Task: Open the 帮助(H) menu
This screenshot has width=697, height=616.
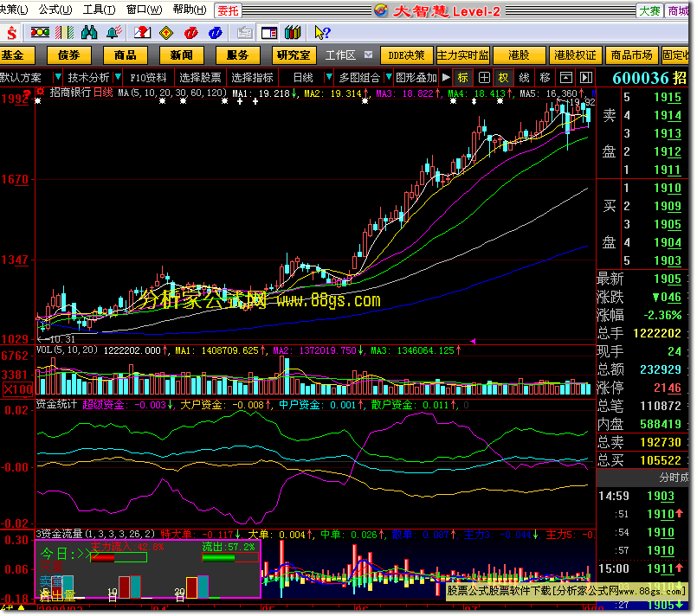Action: (x=190, y=10)
